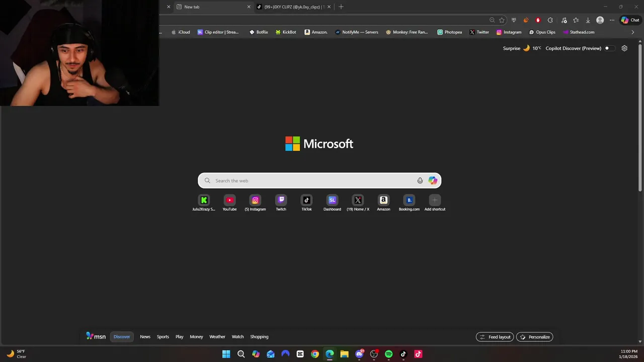Toggle the Copilot Discover (Preview) switch
This screenshot has height=362, width=644.
(x=609, y=48)
